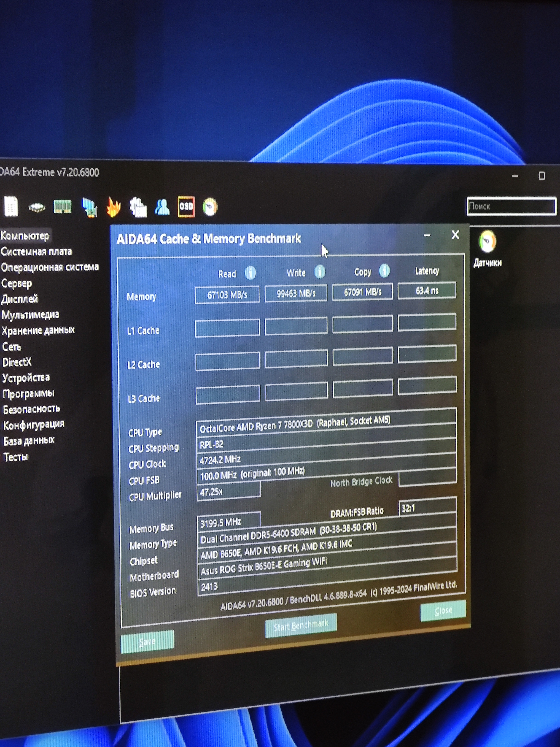Click the memory module toolbar icon

63,206
